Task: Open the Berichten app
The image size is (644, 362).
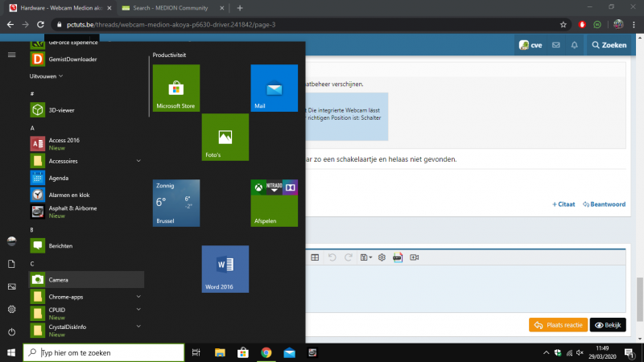Action: tap(86, 246)
